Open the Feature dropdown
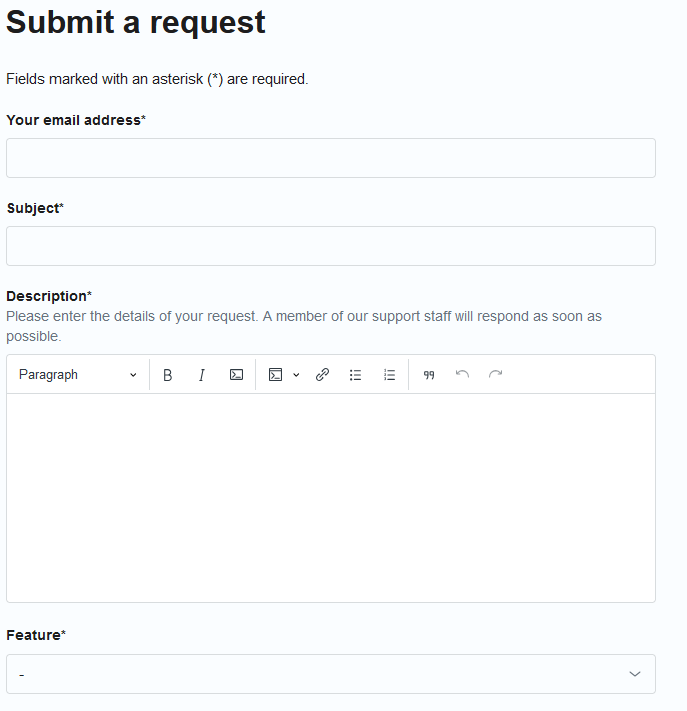 [331, 674]
